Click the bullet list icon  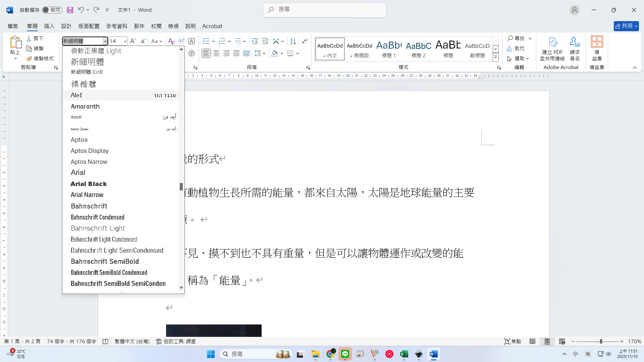206,41
